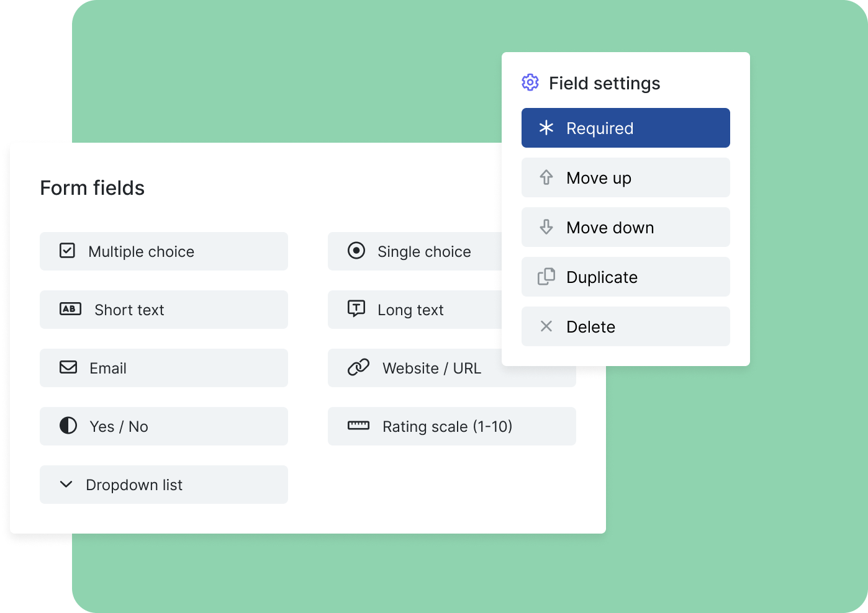
Task: Click the checkbox icon on Multiple choice
Action: (x=67, y=251)
